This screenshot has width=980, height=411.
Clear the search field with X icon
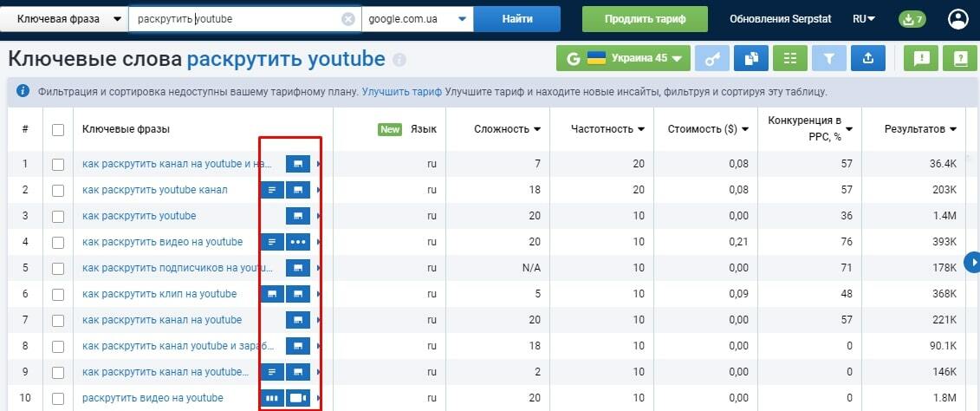click(348, 19)
